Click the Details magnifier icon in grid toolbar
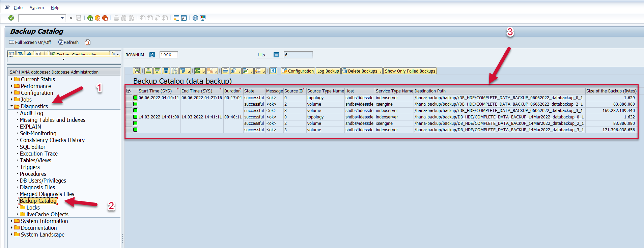Viewport: 644px width, 248px height. [x=137, y=71]
